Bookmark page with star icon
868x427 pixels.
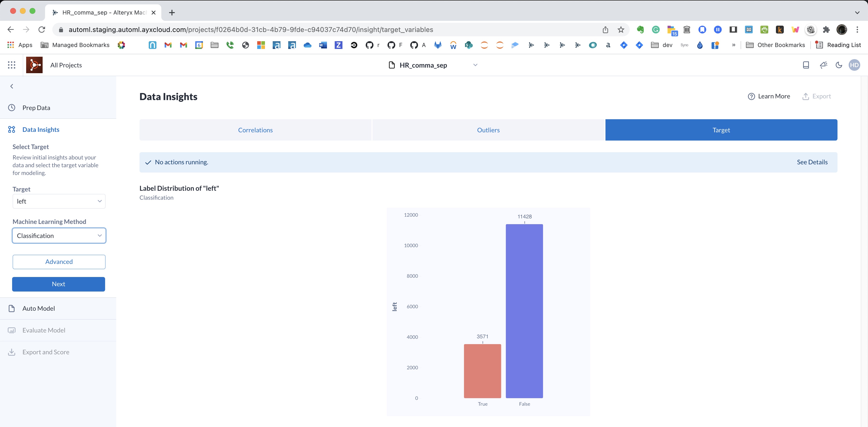tap(621, 30)
